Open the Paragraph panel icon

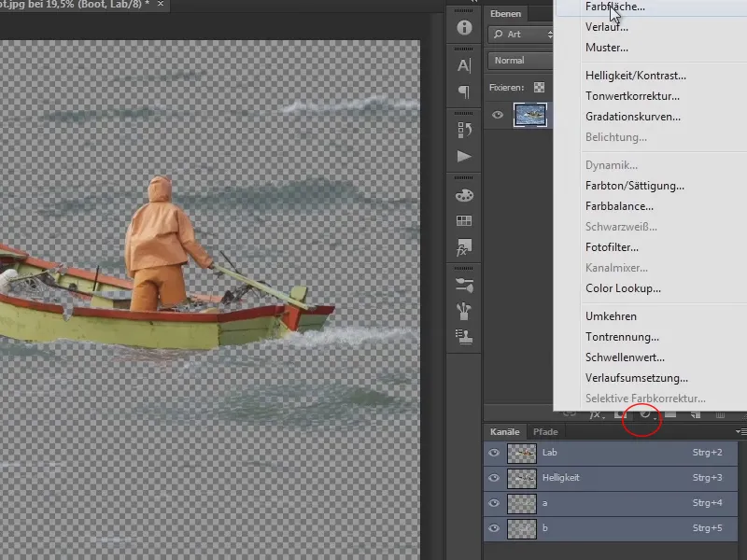click(x=464, y=91)
